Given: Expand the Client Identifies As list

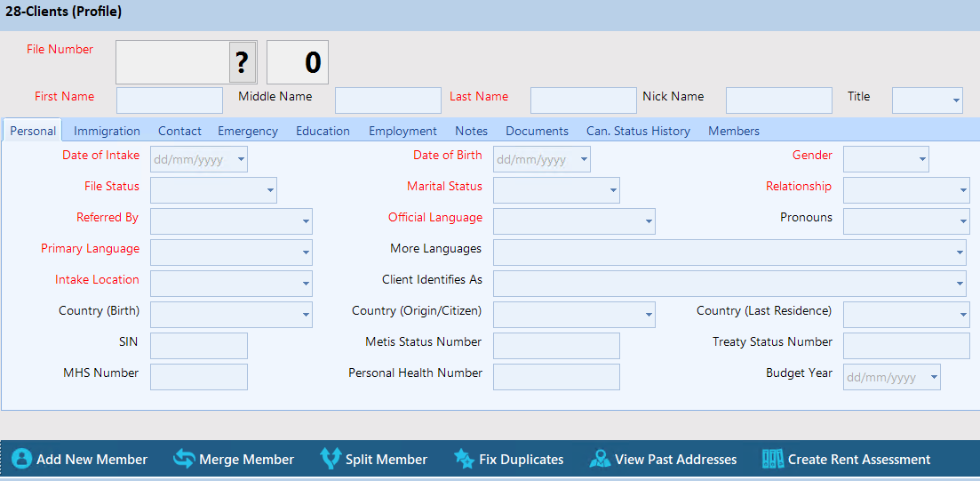Looking at the screenshot, I should pyautogui.click(x=960, y=284).
